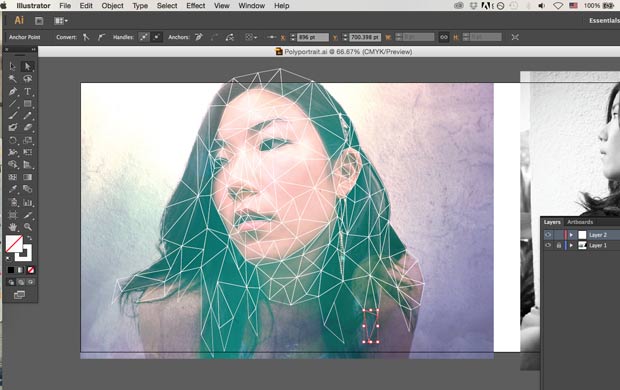
Task: Select the Shape Builder tool
Action: point(13,165)
